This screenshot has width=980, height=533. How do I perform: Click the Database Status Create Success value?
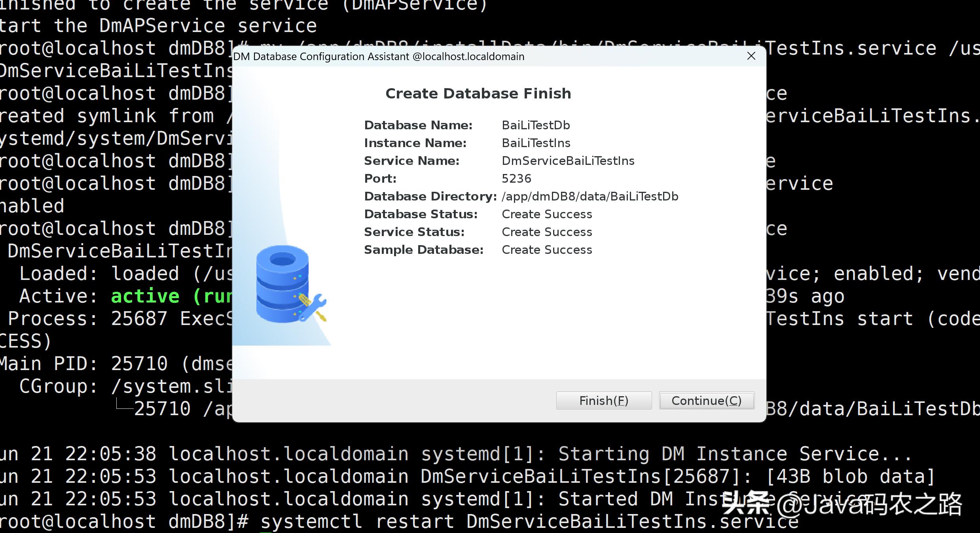pyautogui.click(x=547, y=214)
